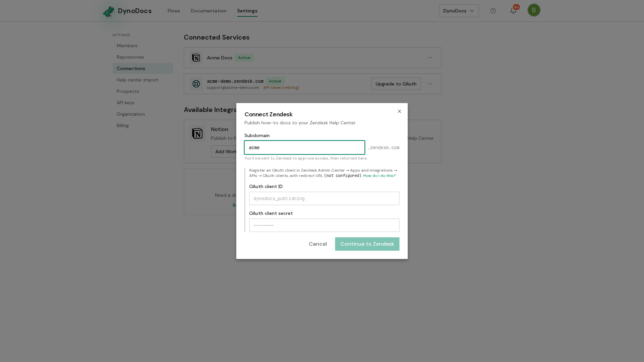Open Organization settings
Viewport: 644px width, 362px height.
coord(143,114)
